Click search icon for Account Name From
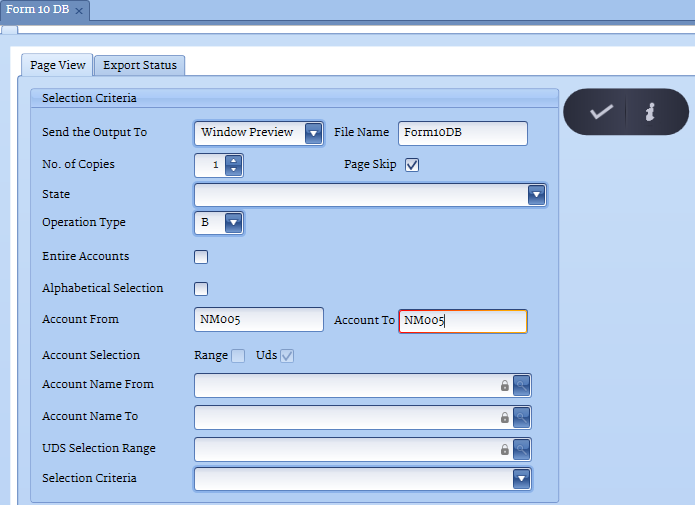 521,385
